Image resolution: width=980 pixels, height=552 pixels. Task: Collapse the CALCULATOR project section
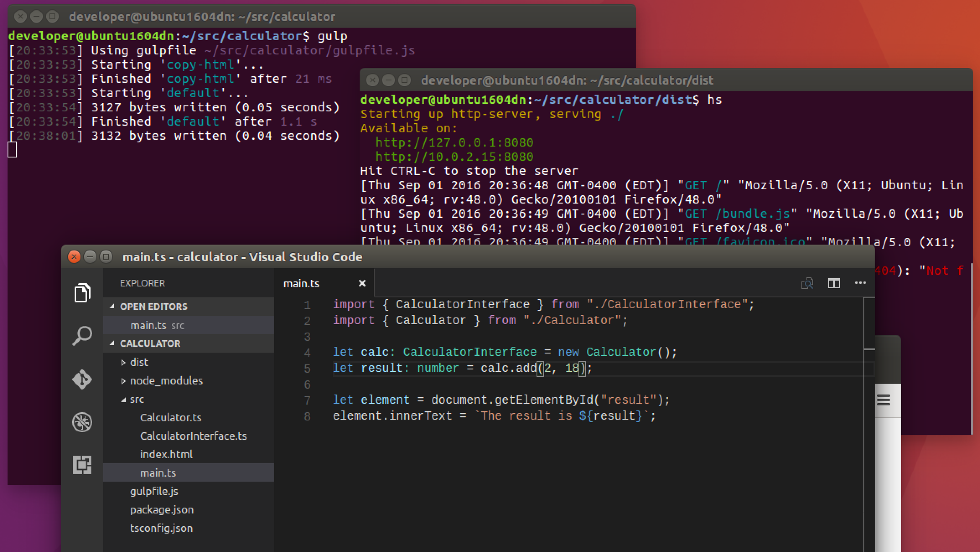point(150,343)
